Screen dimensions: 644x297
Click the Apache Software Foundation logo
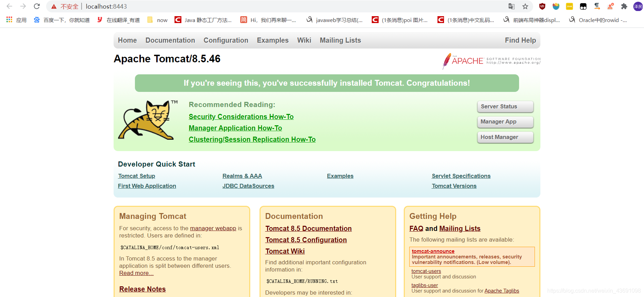click(x=491, y=61)
